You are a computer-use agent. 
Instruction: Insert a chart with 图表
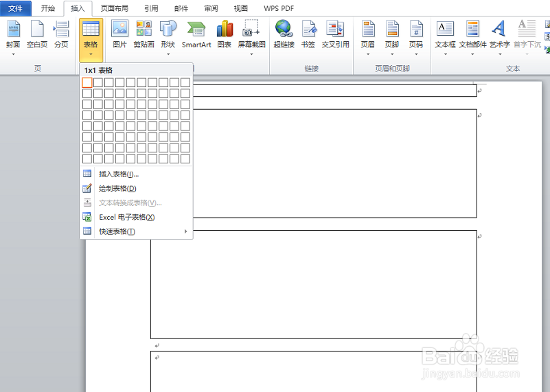click(x=225, y=34)
